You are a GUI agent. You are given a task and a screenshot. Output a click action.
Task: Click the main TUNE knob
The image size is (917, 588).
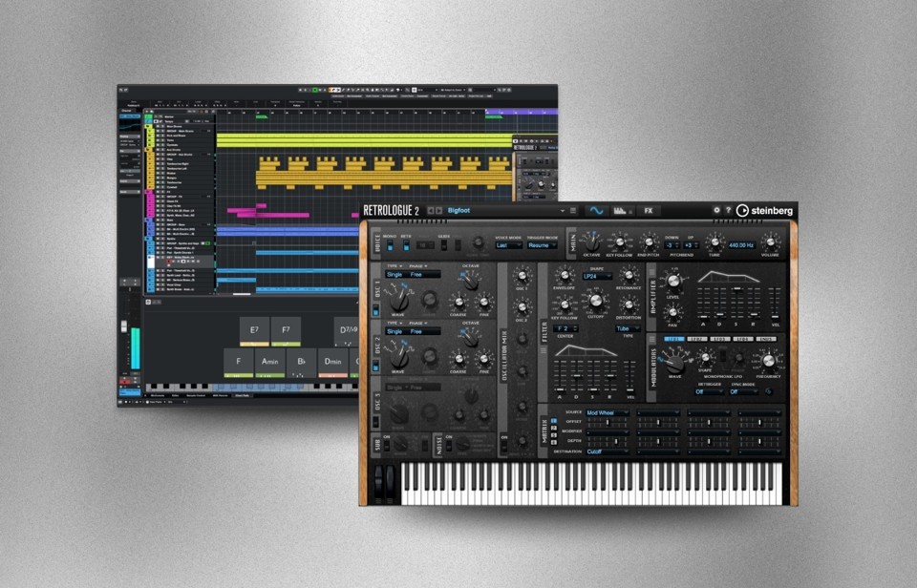[714, 242]
